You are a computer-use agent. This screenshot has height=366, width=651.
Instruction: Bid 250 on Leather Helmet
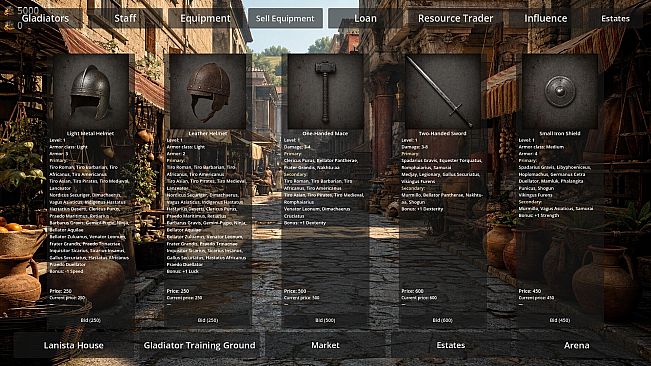[208, 320]
